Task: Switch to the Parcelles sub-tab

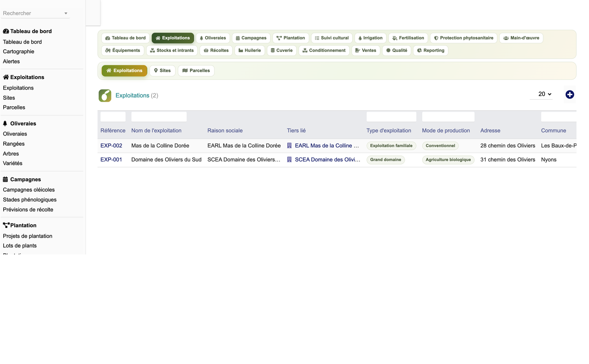Action: click(x=196, y=70)
